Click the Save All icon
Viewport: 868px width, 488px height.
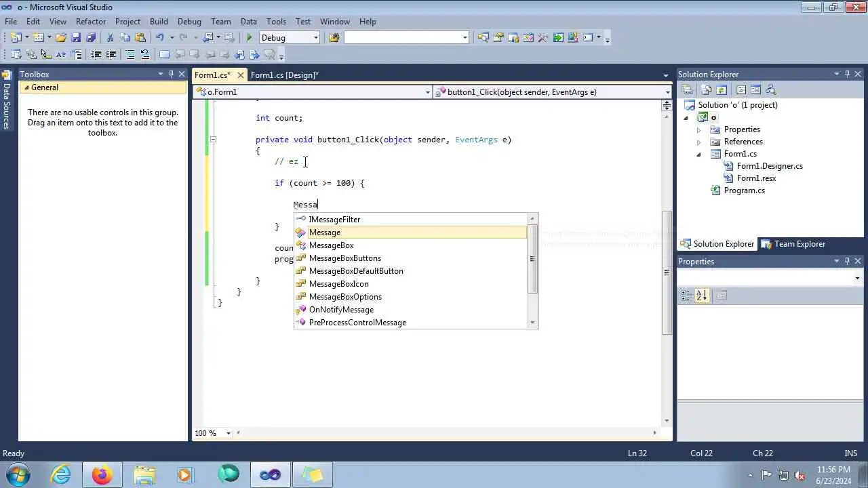click(91, 38)
